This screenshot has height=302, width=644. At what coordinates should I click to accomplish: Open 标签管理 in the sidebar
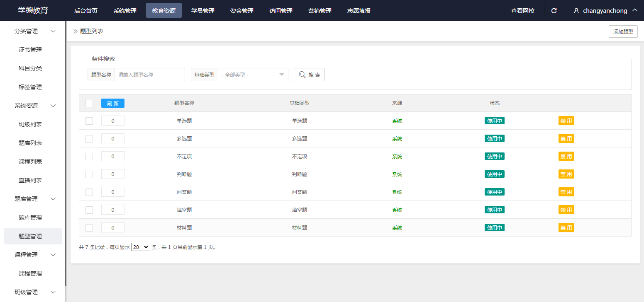[x=30, y=87]
